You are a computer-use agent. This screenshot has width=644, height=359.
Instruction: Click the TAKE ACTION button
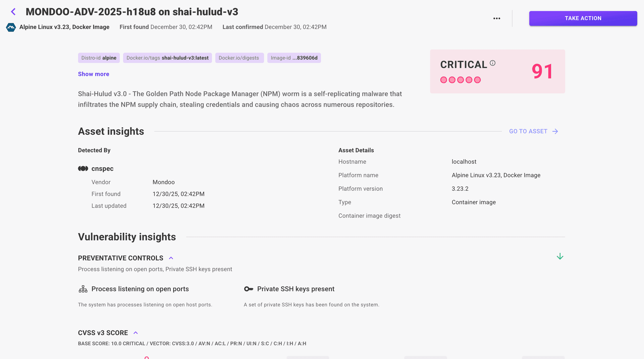(583, 18)
